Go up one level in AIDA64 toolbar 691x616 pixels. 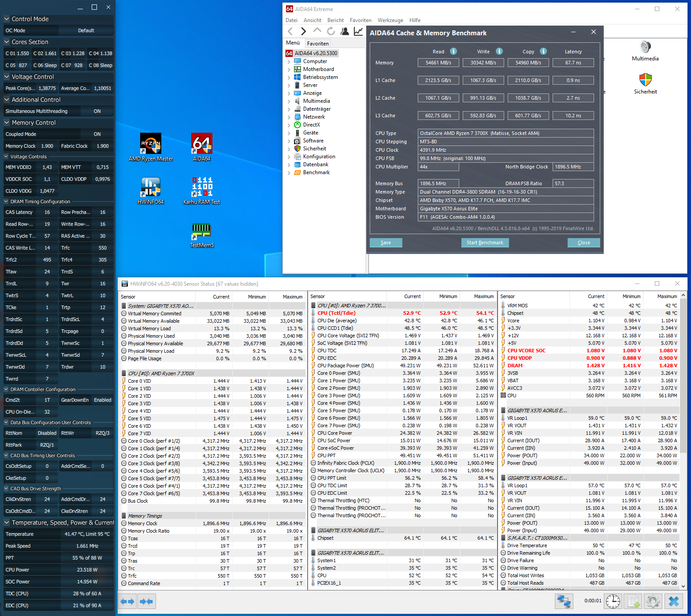tap(317, 30)
